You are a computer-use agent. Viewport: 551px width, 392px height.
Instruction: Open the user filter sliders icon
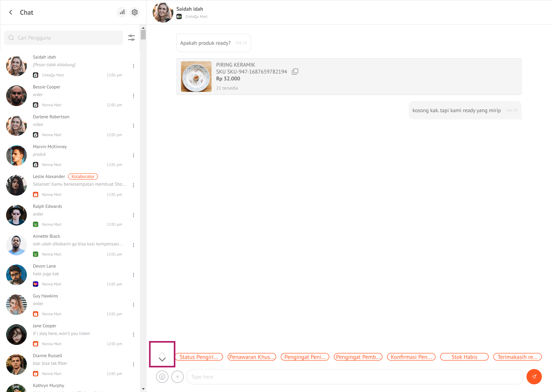click(131, 38)
